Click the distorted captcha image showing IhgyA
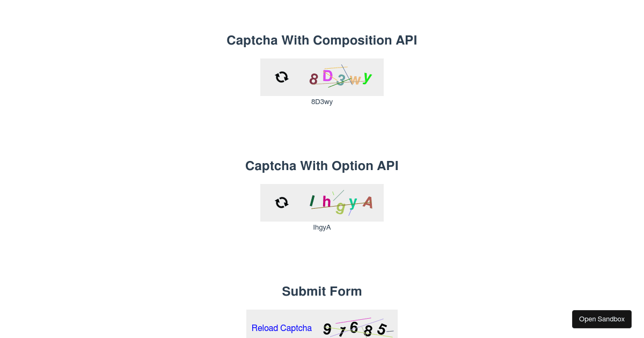The height and width of the screenshot is (338, 644). [x=341, y=203]
